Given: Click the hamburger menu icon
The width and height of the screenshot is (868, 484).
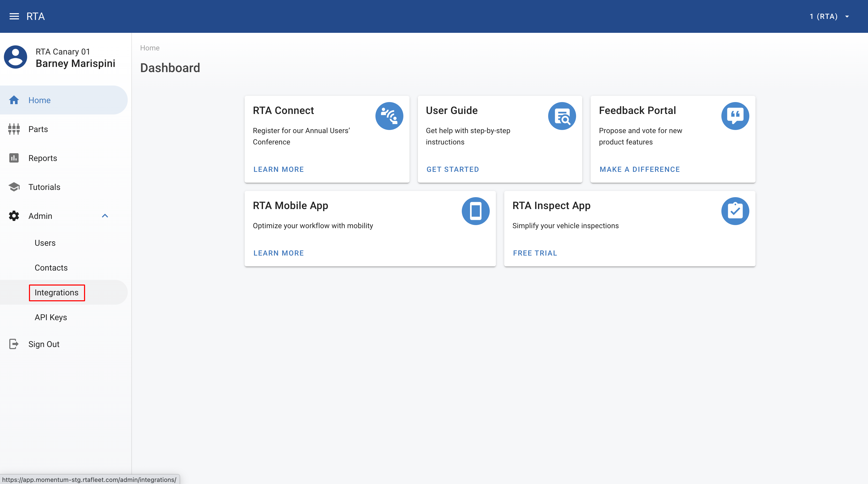Looking at the screenshot, I should [14, 16].
